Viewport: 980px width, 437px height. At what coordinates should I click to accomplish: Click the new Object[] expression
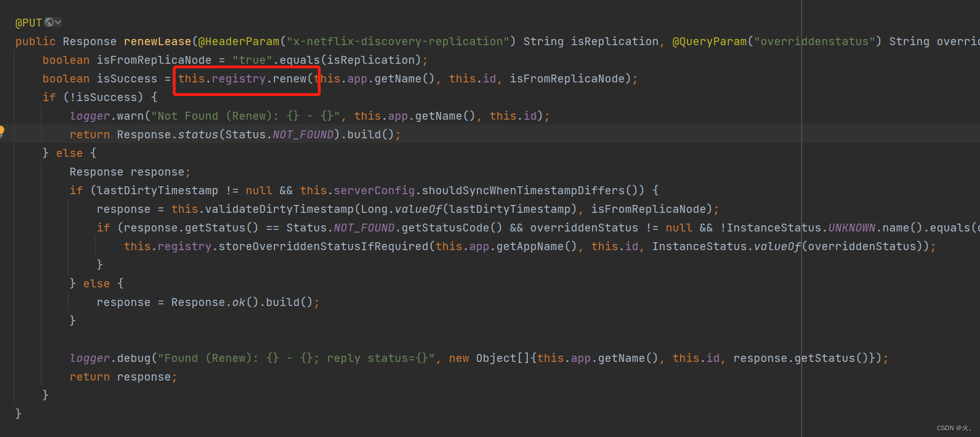(x=489, y=358)
